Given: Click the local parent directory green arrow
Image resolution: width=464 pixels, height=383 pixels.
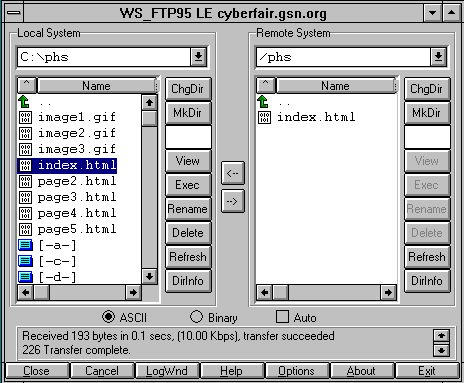Looking at the screenshot, I should coord(24,102).
